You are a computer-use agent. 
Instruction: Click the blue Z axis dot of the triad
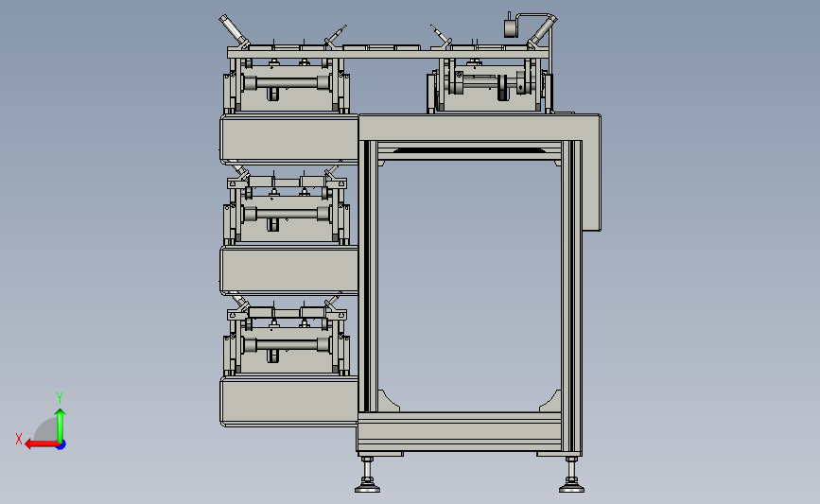tap(61, 445)
